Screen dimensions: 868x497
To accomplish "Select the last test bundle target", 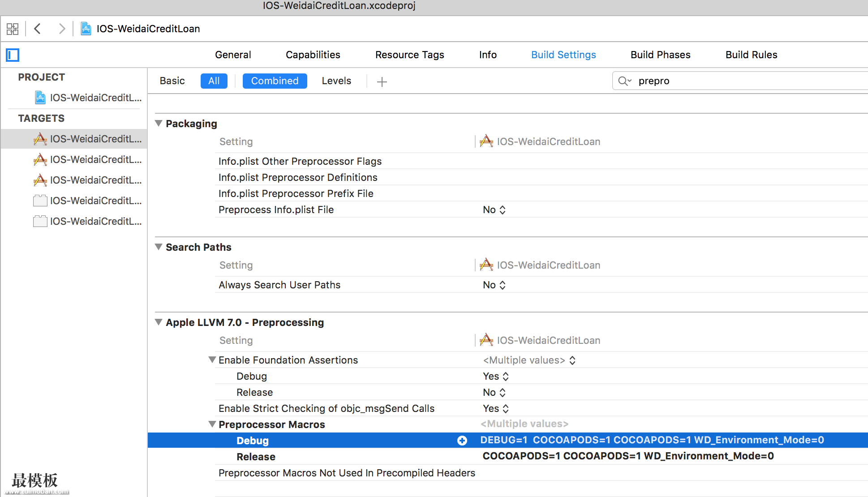I will click(x=88, y=221).
